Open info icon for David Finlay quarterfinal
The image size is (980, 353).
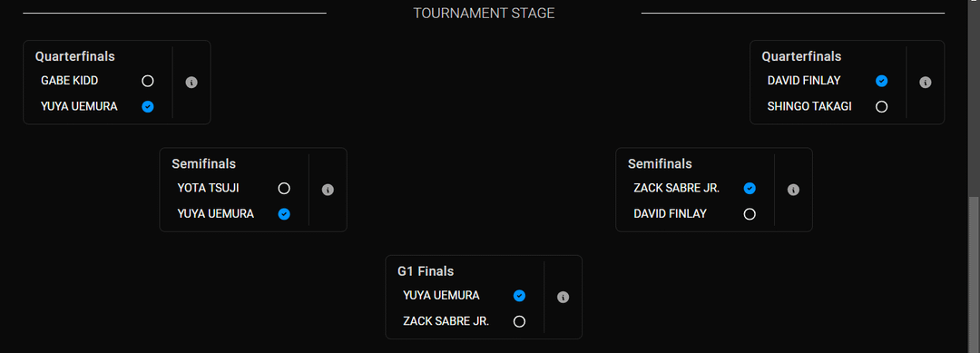pos(926,83)
